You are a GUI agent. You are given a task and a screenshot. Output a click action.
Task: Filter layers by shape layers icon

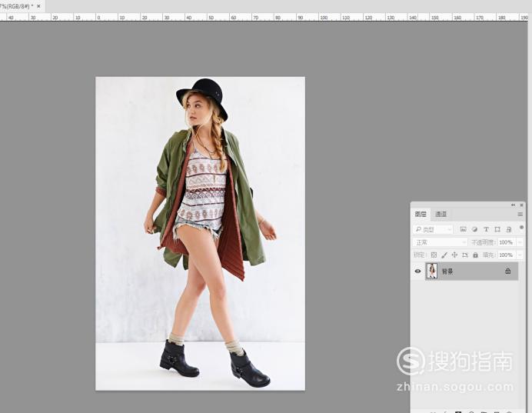click(497, 229)
